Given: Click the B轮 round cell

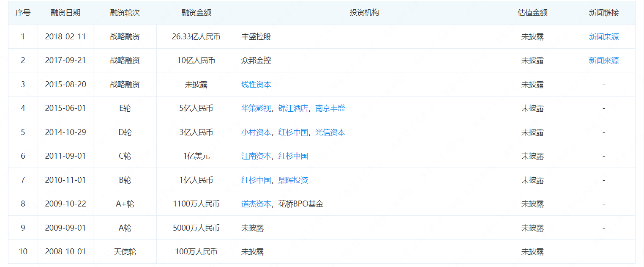Looking at the screenshot, I should pos(125,180).
